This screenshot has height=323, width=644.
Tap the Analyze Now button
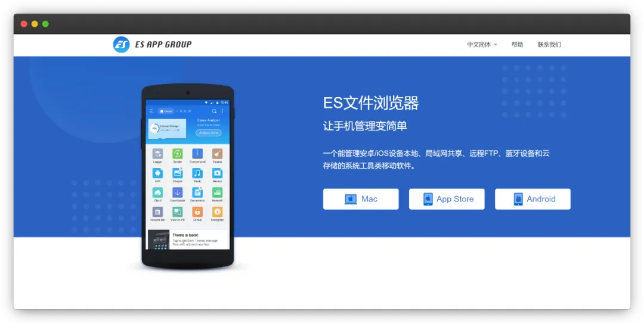pos(208,133)
